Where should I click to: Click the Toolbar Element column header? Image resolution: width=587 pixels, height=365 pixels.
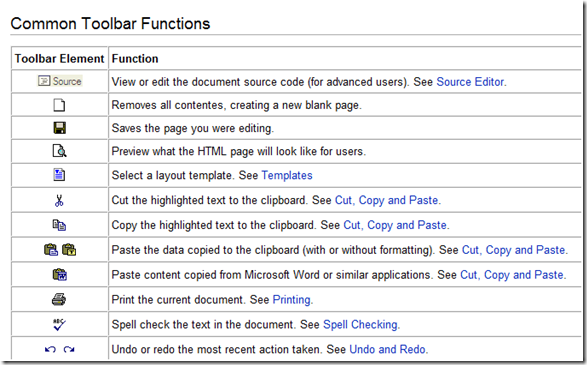click(59, 59)
